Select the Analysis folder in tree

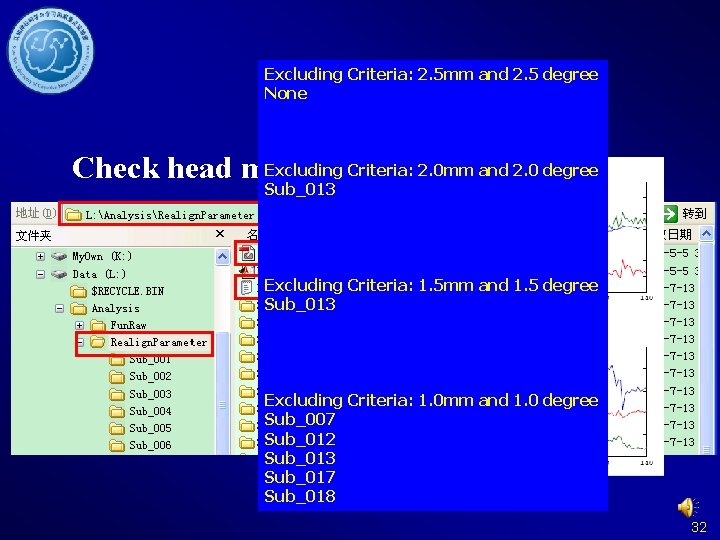click(x=115, y=308)
